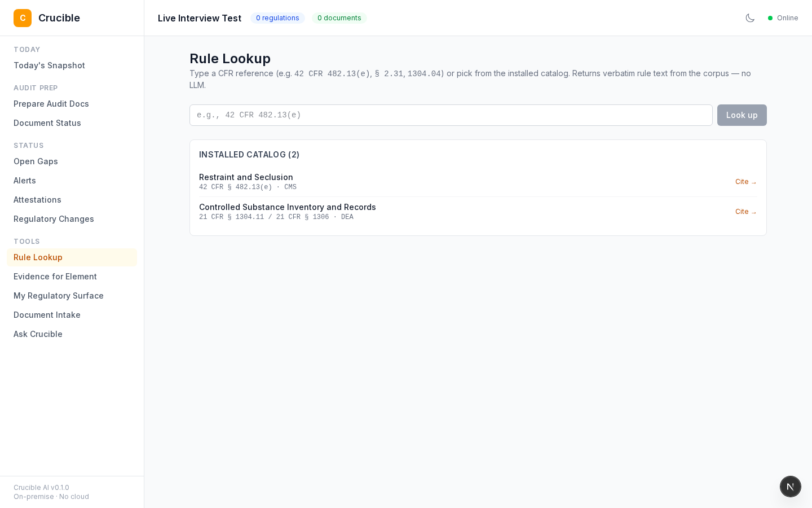The width and height of the screenshot is (812, 508).
Task: Open Evidence for Element tool
Action: click(x=55, y=277)
